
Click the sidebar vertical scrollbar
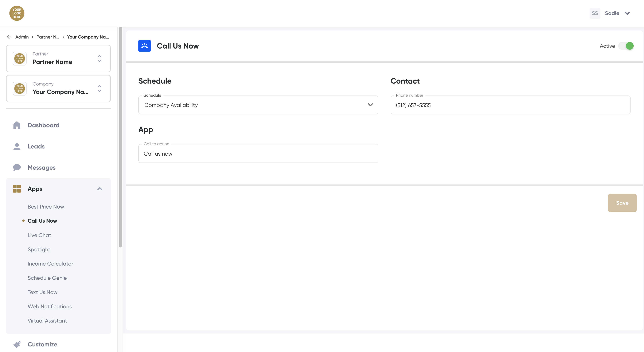click(x=120, y=138)
